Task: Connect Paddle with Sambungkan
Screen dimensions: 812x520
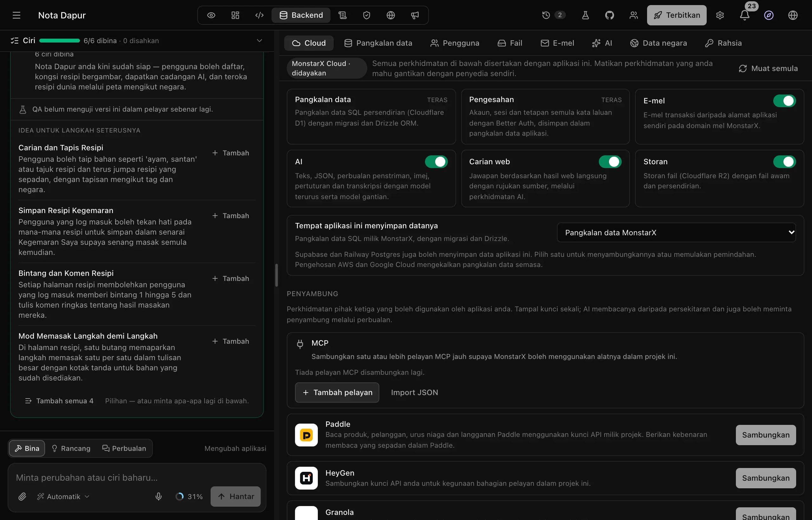Action: [766, 435]
